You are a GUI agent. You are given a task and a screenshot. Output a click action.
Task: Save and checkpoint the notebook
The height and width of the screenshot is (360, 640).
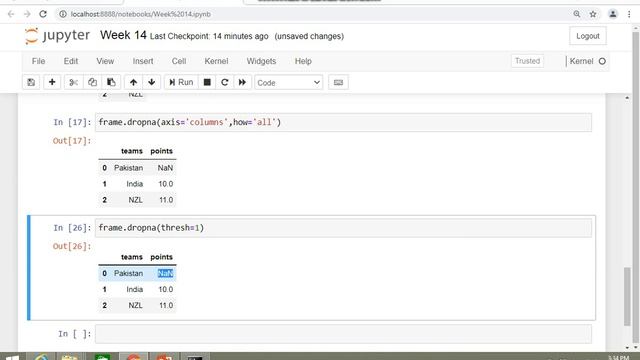(31, 82)
